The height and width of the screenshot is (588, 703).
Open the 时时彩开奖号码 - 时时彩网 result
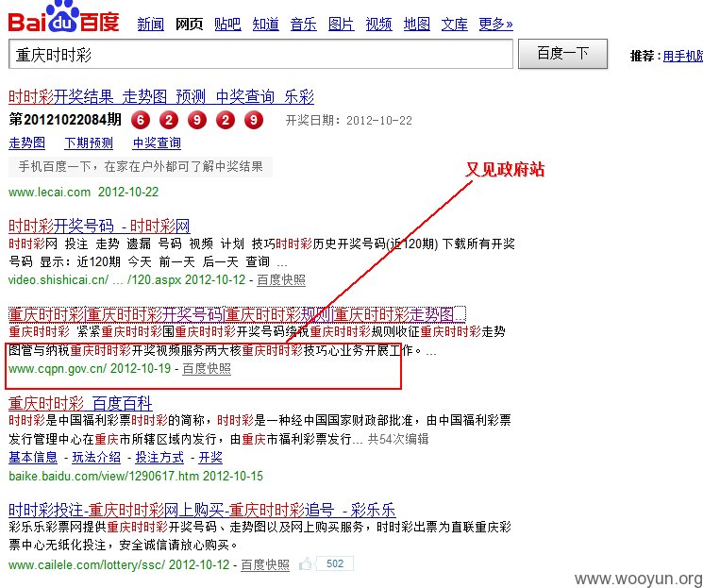tap(99, 226)
